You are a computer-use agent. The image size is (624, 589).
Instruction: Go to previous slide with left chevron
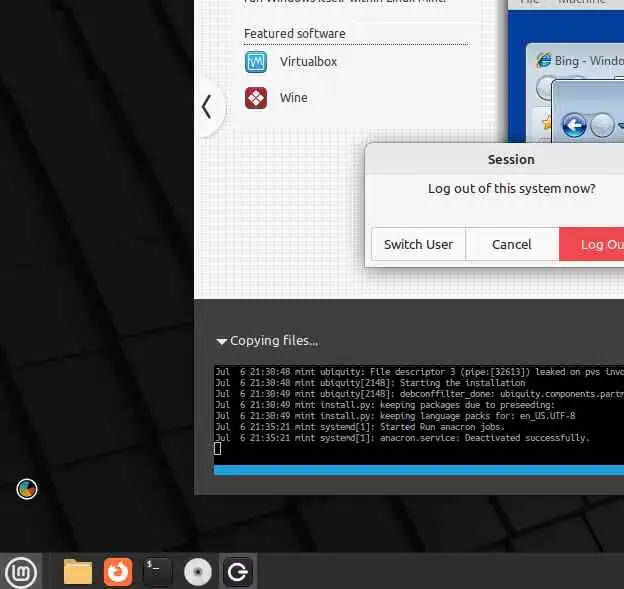[207, 107]
